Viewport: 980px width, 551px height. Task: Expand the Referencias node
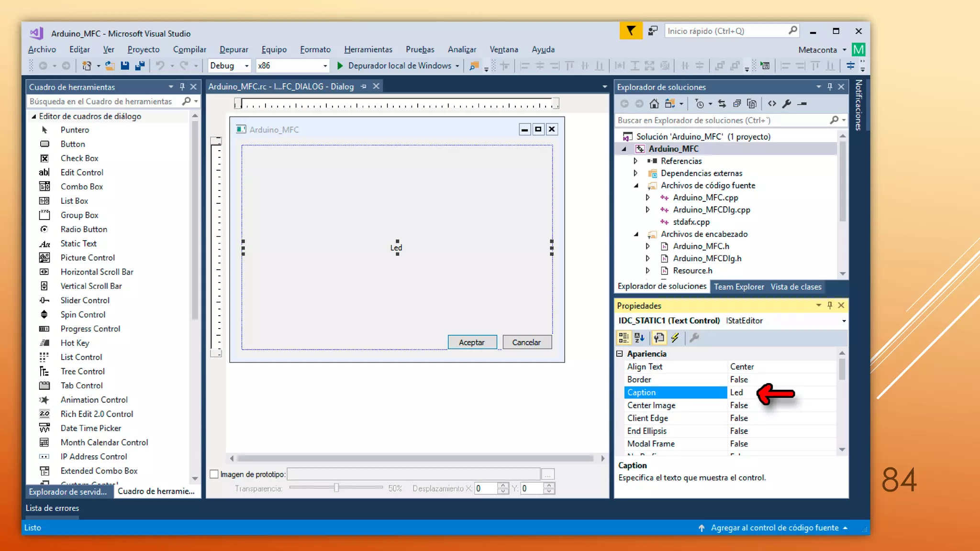click(x=635, y=161)
